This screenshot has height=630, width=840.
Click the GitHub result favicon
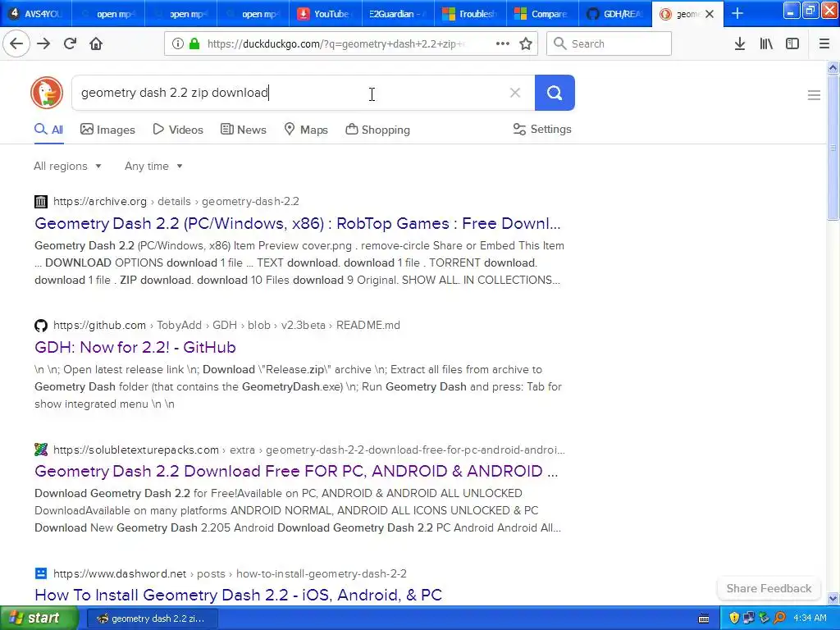click(x=41, y=325)
